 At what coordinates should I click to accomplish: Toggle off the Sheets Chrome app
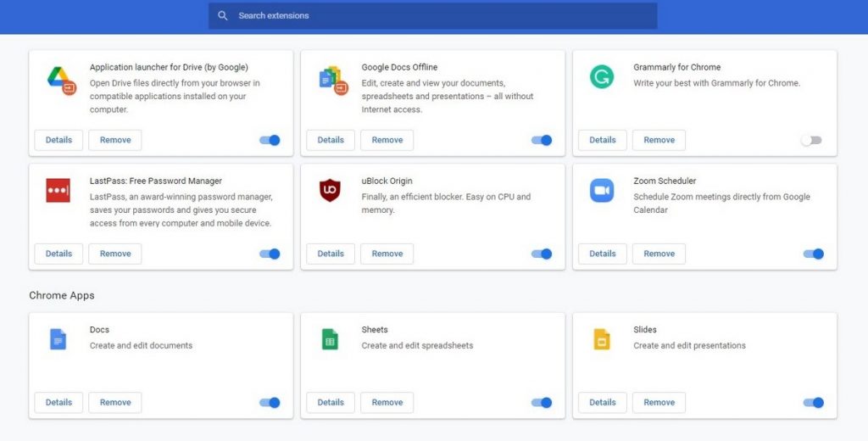click(542, 403)
